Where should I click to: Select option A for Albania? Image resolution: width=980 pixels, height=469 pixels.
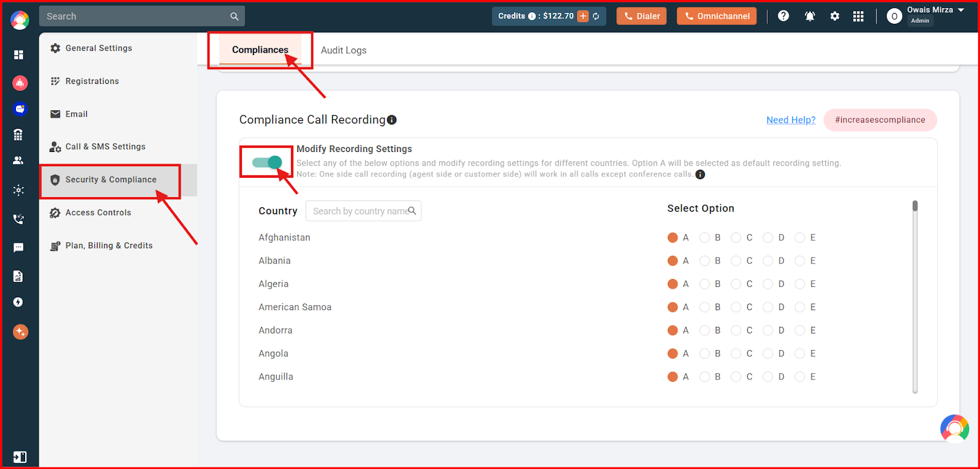[x=673, y=261]
